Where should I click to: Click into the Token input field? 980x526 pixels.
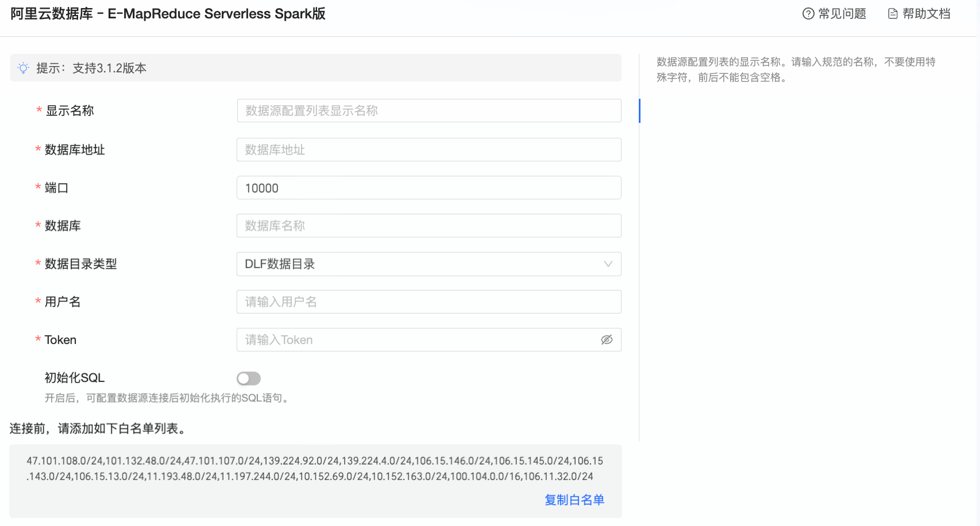click(429, 340)
